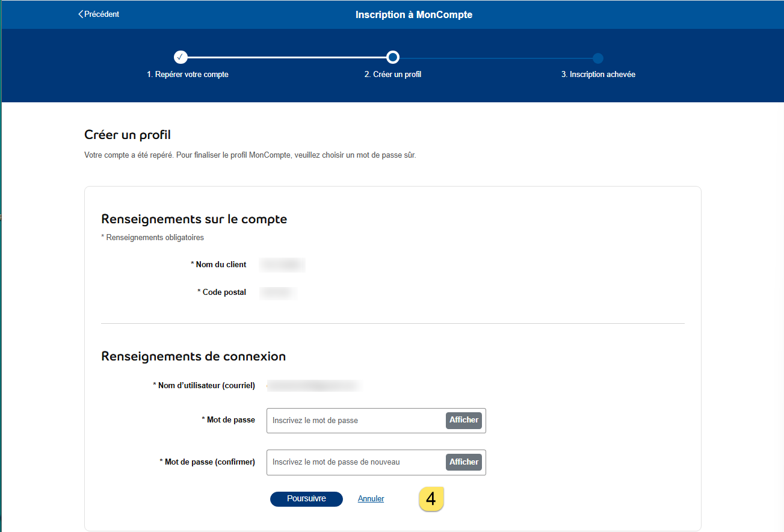Select the "2. Créer un profil" step label
The width and height of the screenshot is (784, 532).
[x=392, y=75]
